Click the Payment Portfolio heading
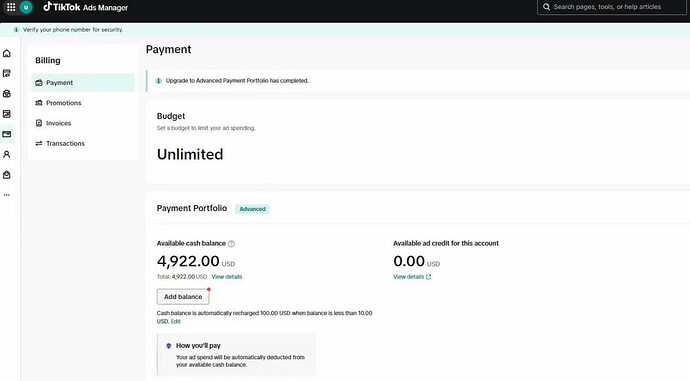Viewport: 690px width, 381px height. pyautogui.click(x=192, y=208)
